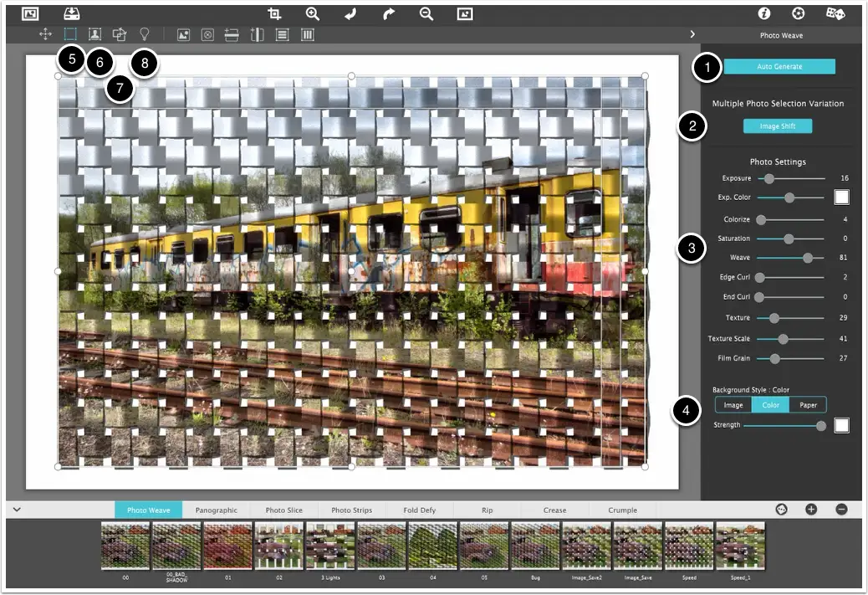The height and width of the screenshot is (595, 868).
Task: Switch Background Style to Paper
Action: point(807,404)
